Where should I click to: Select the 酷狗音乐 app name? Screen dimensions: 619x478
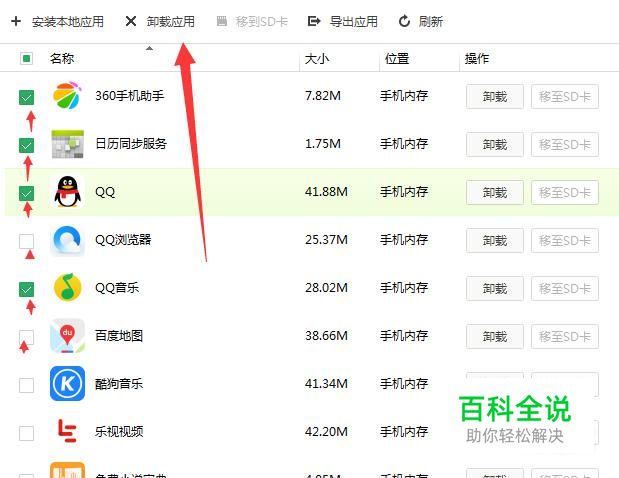[x=119, y=384]
